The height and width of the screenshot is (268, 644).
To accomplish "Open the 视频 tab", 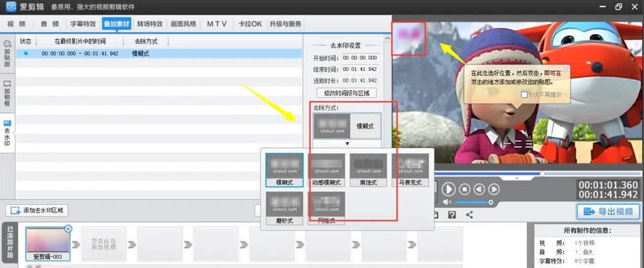I will pyautogui.click(x=17, y=24).
